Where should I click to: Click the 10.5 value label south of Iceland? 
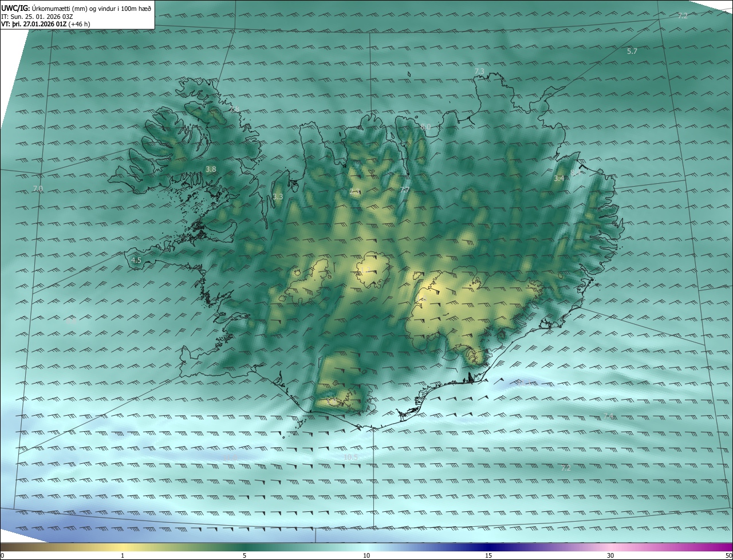(x=351, y=457)
